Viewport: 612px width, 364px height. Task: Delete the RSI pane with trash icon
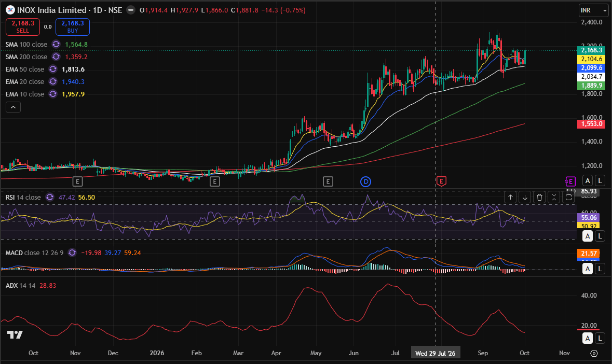(539, 197)
